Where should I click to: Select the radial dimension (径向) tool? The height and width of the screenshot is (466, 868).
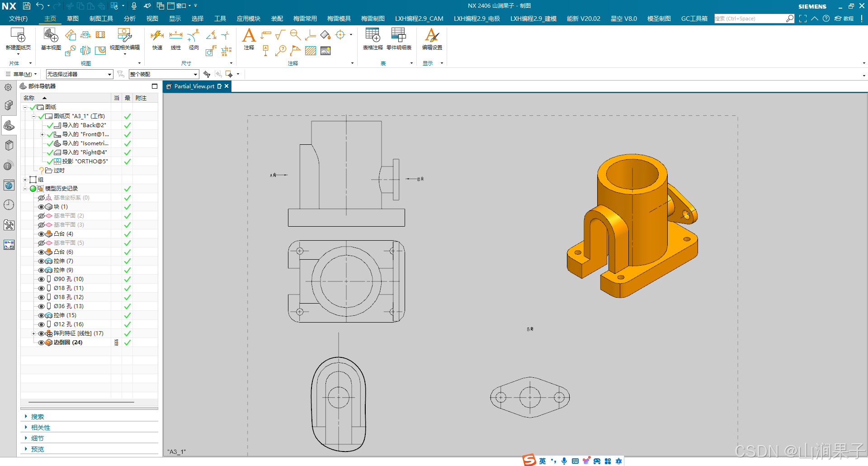tap(194, 39)
